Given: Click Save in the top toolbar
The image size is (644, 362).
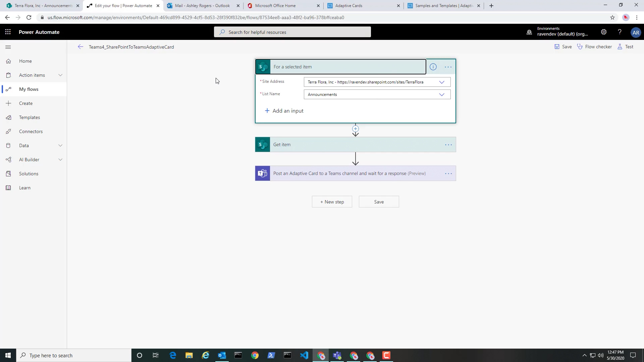Looking at the screenshot, I should (563, 47).
